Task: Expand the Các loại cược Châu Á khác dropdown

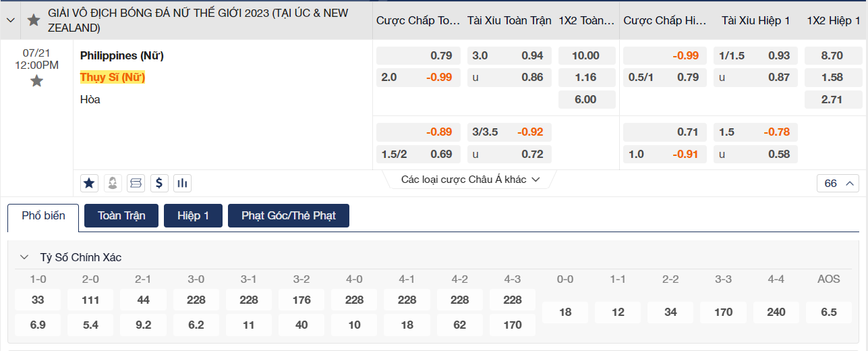Action: (470, 180)
